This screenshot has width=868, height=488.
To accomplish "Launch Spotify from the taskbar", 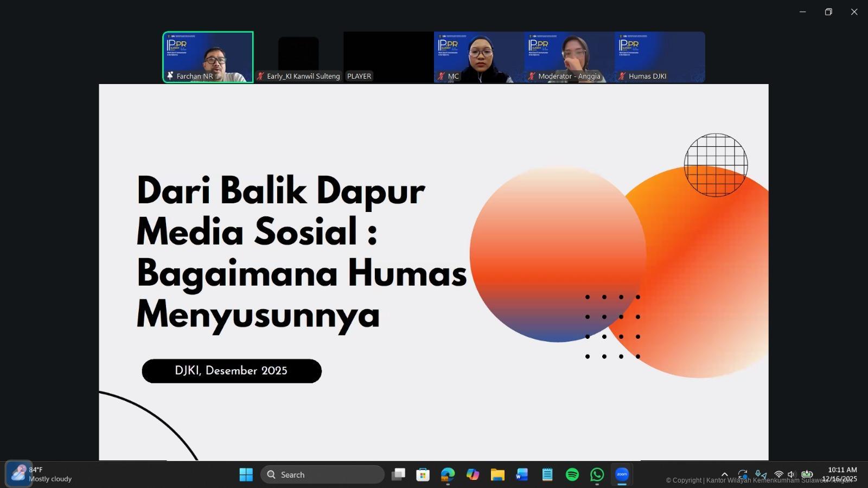I will pyautogui.click(x=572, y=474).
